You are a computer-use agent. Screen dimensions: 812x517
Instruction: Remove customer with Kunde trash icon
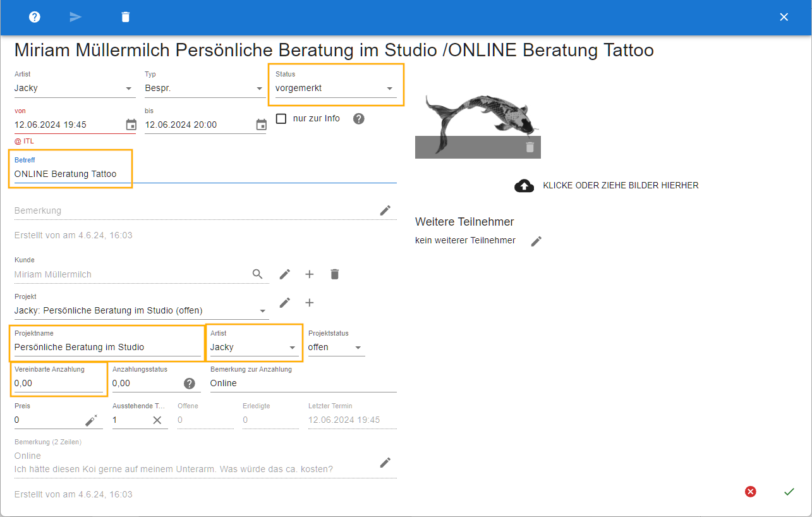(335, 274)
